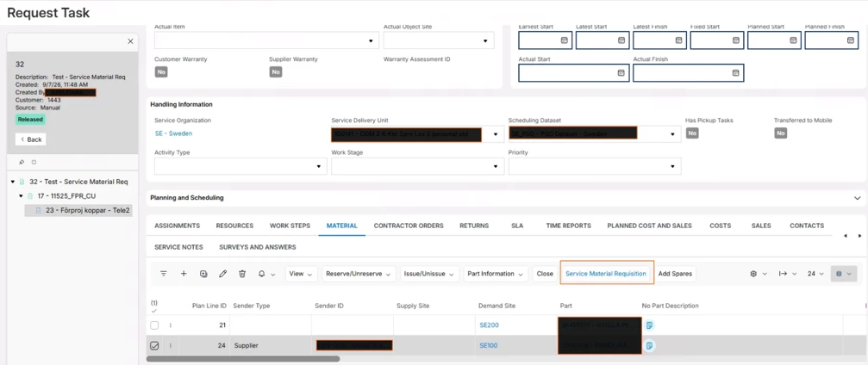Open the Contractor Orders tab
The width and height of the screenshot is (868, 365).
(409, 226)
